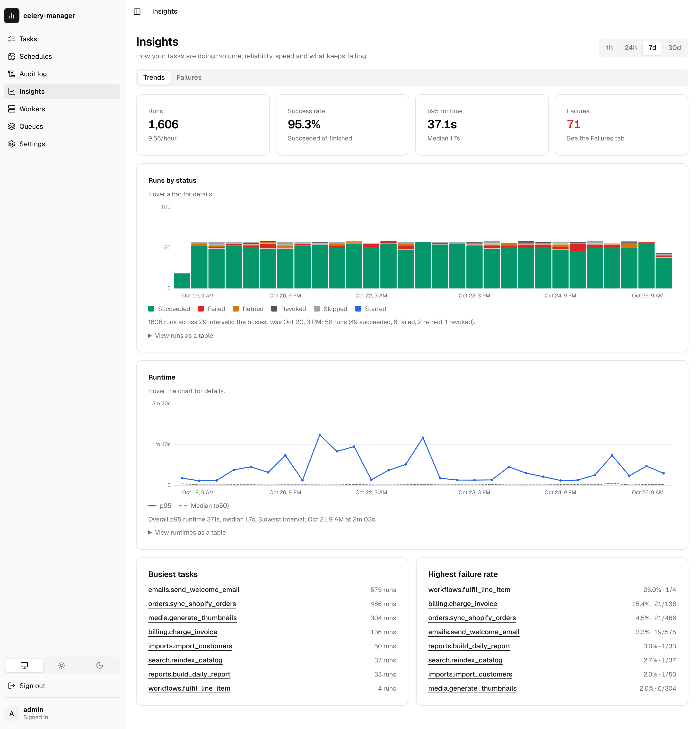Select the 7d time range

652,48
